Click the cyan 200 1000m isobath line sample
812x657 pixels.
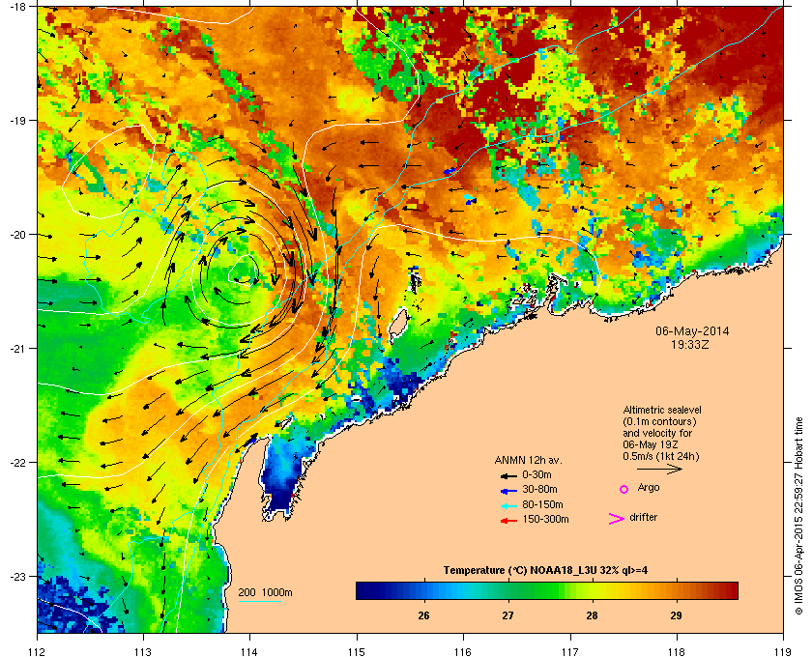[x=259, y=601]
